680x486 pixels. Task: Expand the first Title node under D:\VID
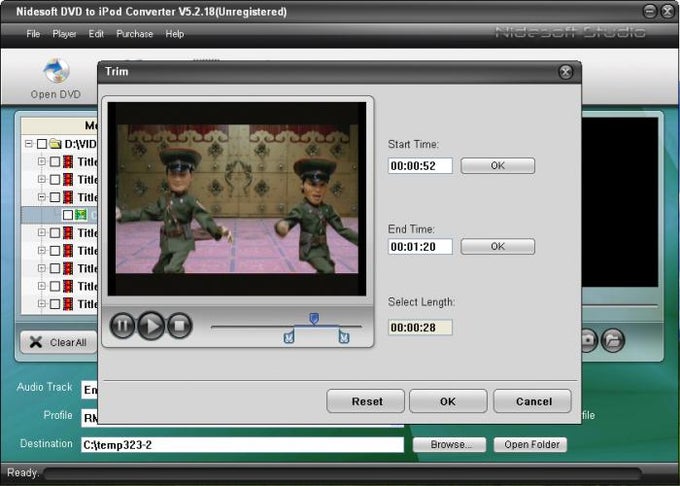(42, 161)
